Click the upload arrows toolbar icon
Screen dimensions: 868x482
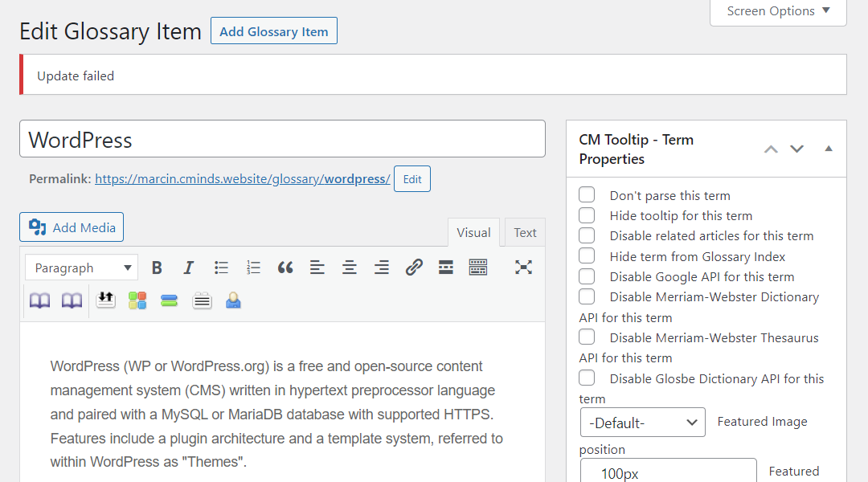click(x=105, y=300)
